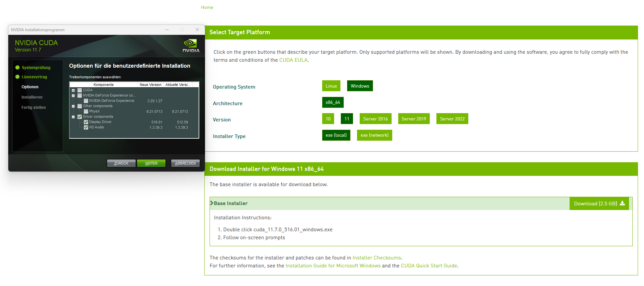Viewport: 644px width, 286px height.
Task: Click the Download Installer for Windows 11 heading
Action: pyautogui.click(x=266, y=169)
